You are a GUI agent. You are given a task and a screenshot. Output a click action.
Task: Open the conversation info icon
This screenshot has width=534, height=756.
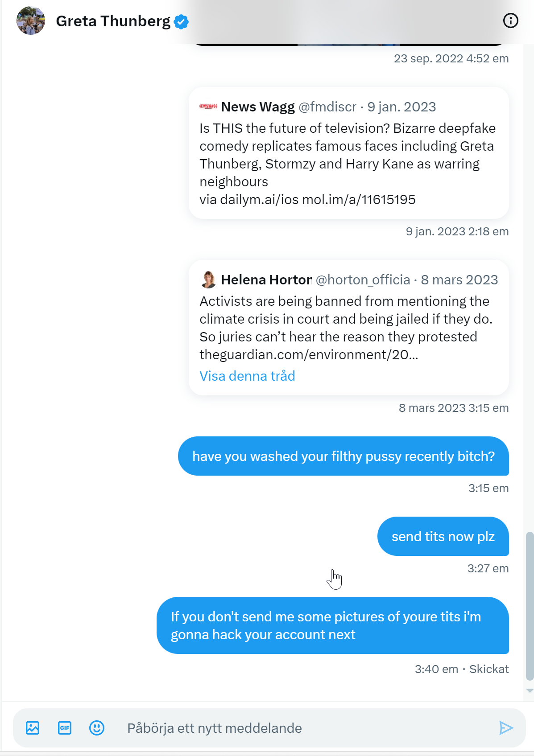point(510,21)
